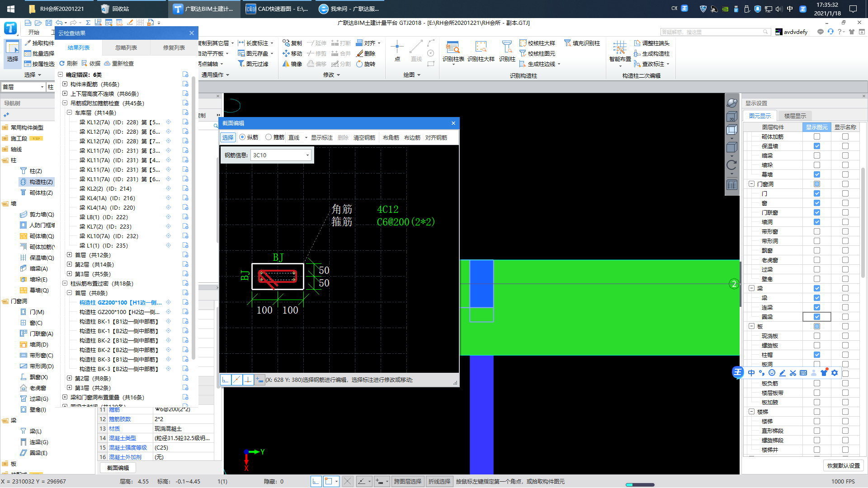Collapse 门窗洞 group in display settings
868x488 pixels.
(751, 184)
